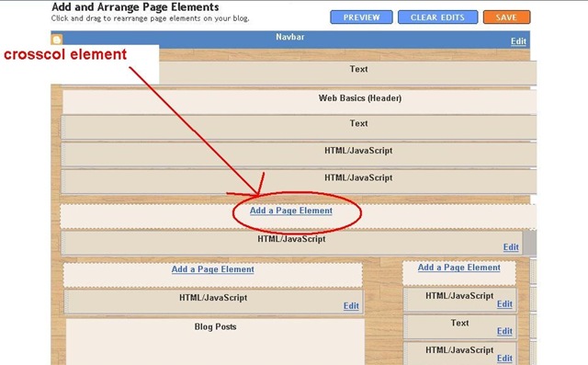588x365 pixels.
Task: Edit the sidebar HTML/JavaScript element below the Text widget
Action: tap(504, 359)
